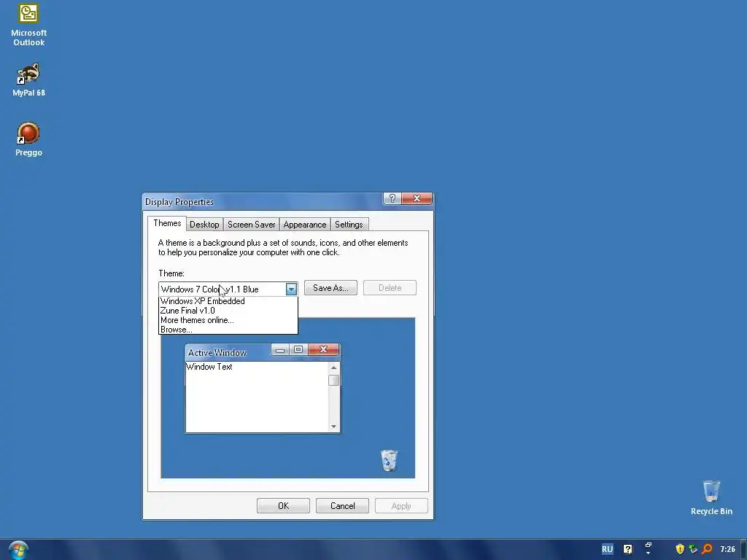Open the Microsoft Outlook desktop icon

pyautogui.click(x=28, y=25)
